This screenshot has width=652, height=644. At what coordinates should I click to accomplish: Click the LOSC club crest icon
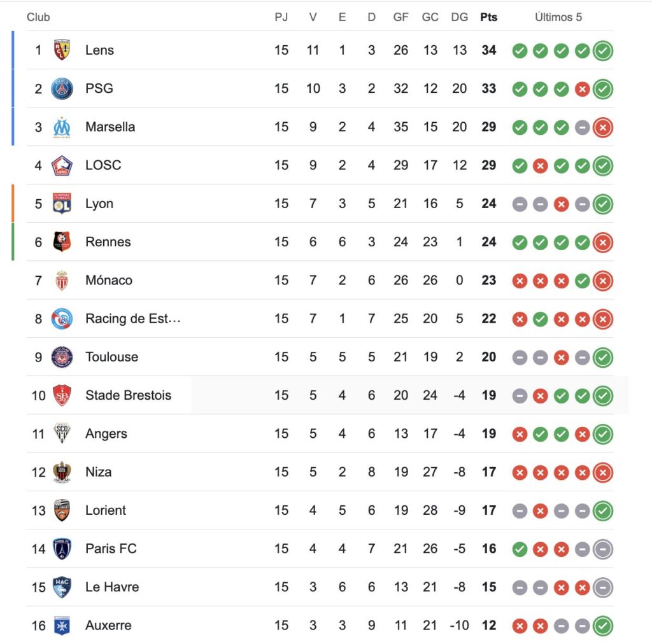[62, 165]
